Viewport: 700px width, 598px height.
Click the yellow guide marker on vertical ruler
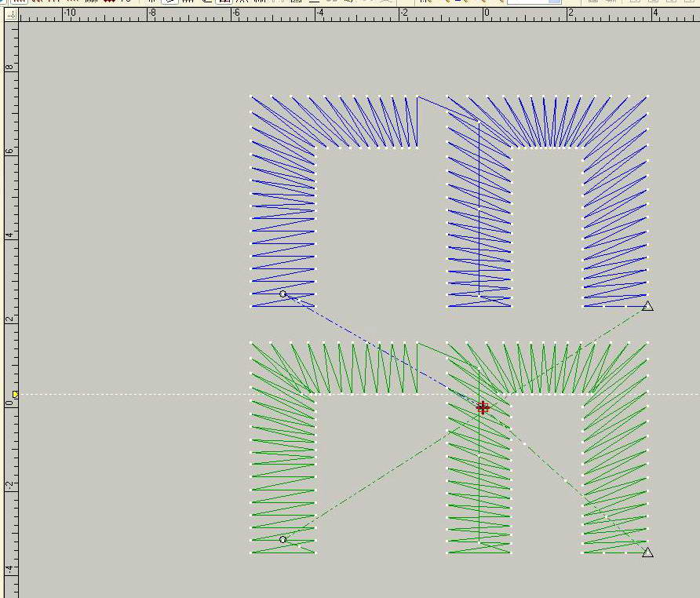point(16,394)
